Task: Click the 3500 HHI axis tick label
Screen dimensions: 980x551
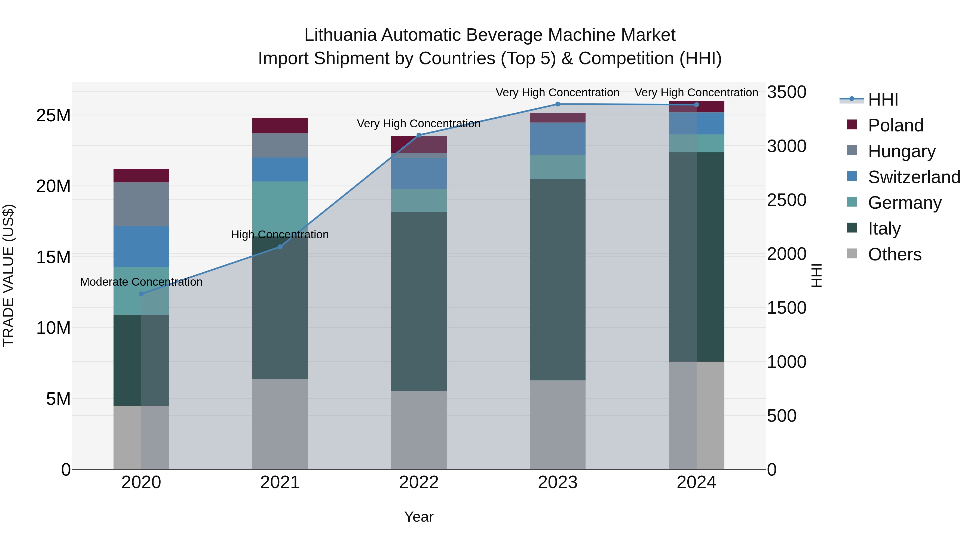Action: (x=787, y=92)
